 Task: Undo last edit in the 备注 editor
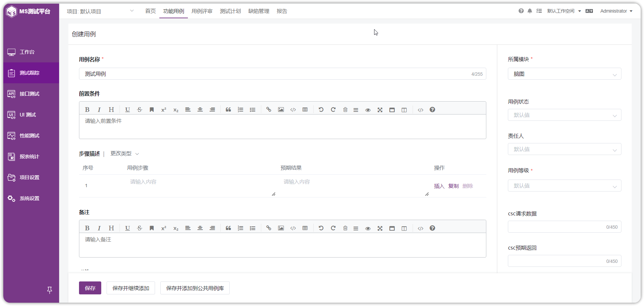(321, 228)
